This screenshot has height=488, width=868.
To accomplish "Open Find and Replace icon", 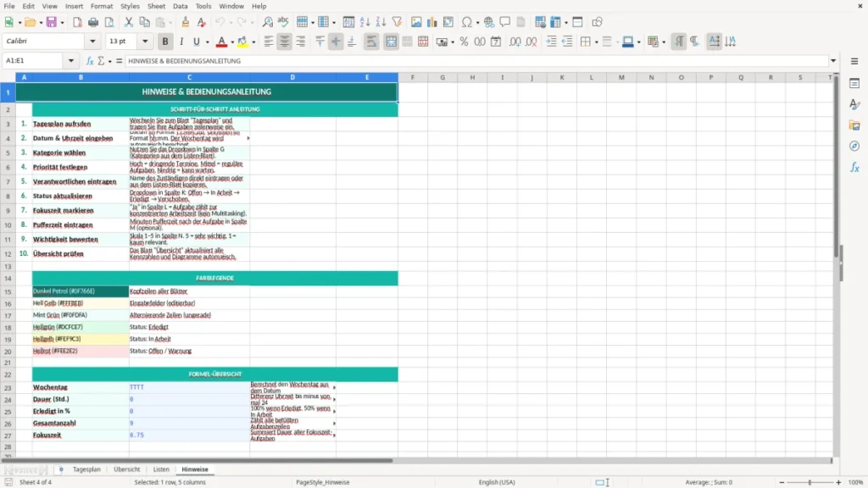I will click(x=267, y=22).
